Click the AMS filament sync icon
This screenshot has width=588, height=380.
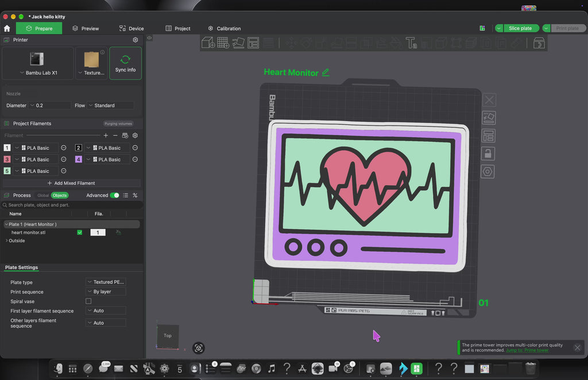pos(125,135)
